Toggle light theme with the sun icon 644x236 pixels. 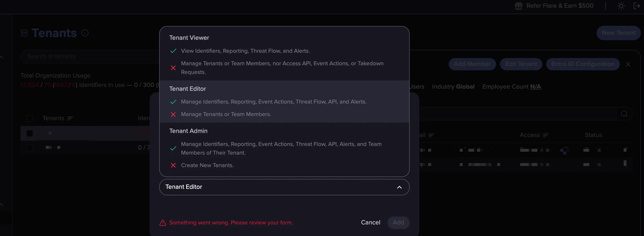click(x=621, y=6)
